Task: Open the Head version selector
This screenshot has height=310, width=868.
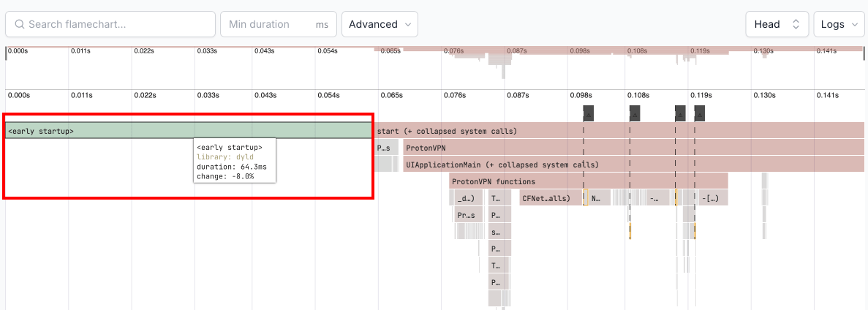Action: (x=777, y=24)
